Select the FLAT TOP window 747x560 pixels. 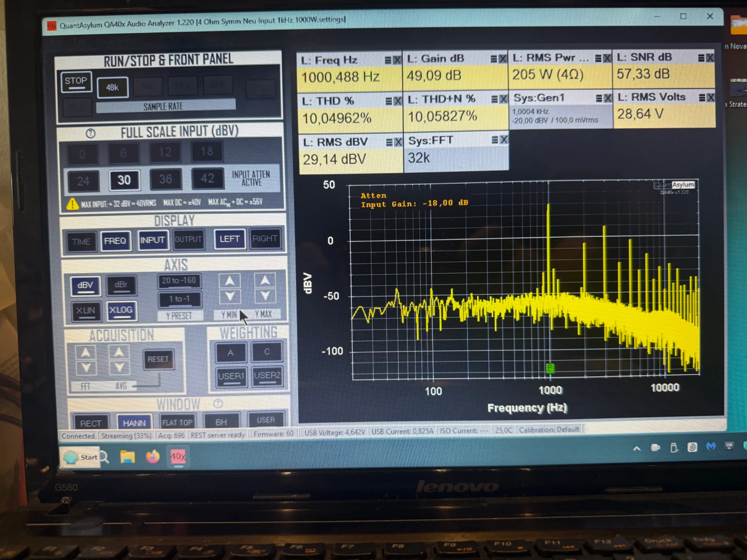(177, 422)
